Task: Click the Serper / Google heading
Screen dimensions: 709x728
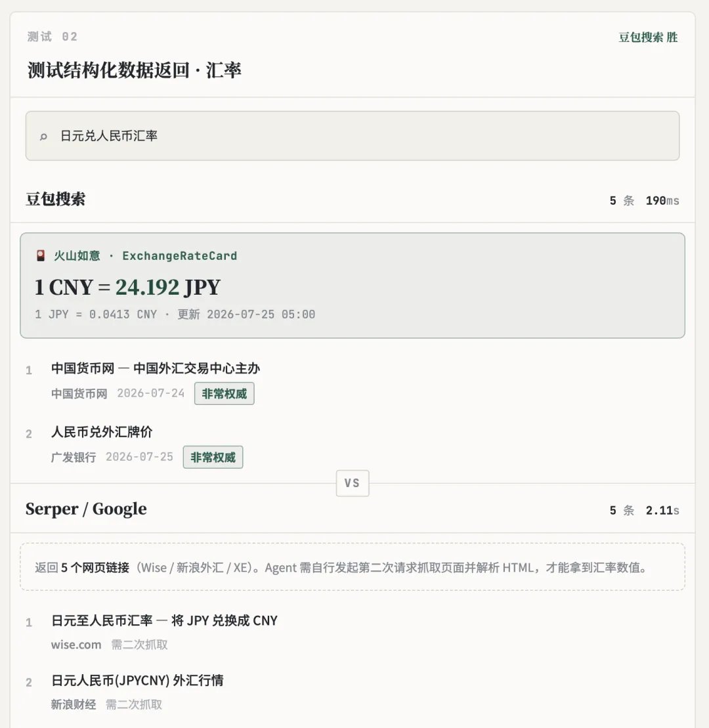Action: (x=86, y=509)
